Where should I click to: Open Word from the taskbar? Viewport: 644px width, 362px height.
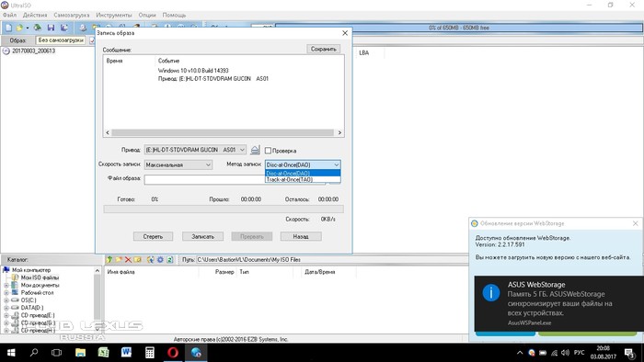pos(127,353)
